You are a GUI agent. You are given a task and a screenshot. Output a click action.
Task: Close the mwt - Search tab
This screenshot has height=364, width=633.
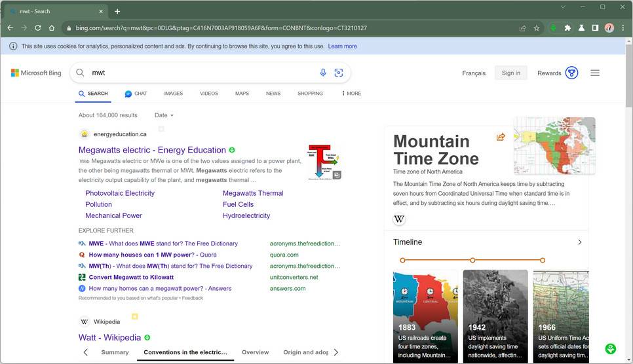102,11
